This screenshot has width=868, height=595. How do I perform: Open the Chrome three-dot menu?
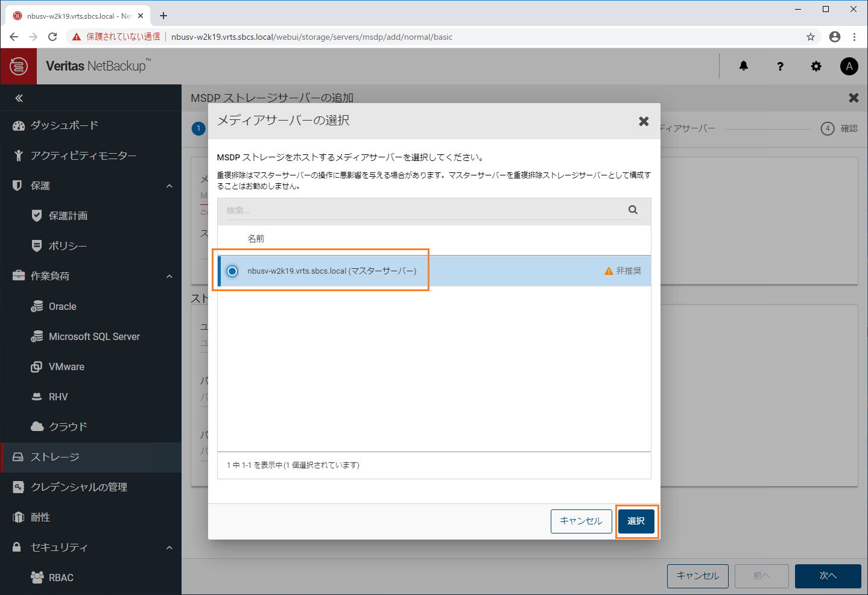pos(854,37)
